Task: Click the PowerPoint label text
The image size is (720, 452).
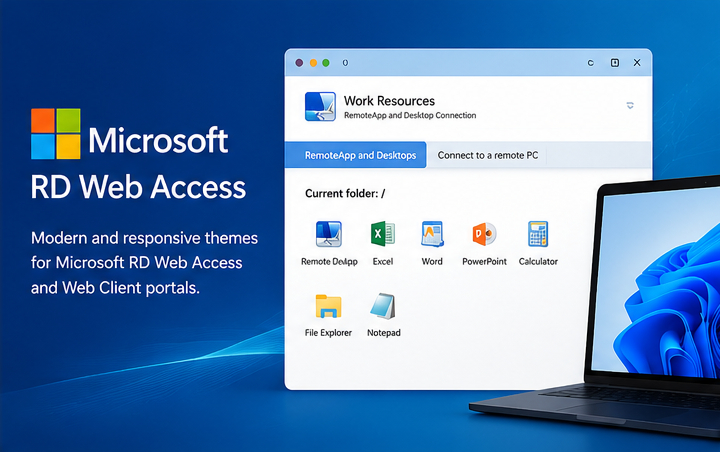Action: point(484,261)
